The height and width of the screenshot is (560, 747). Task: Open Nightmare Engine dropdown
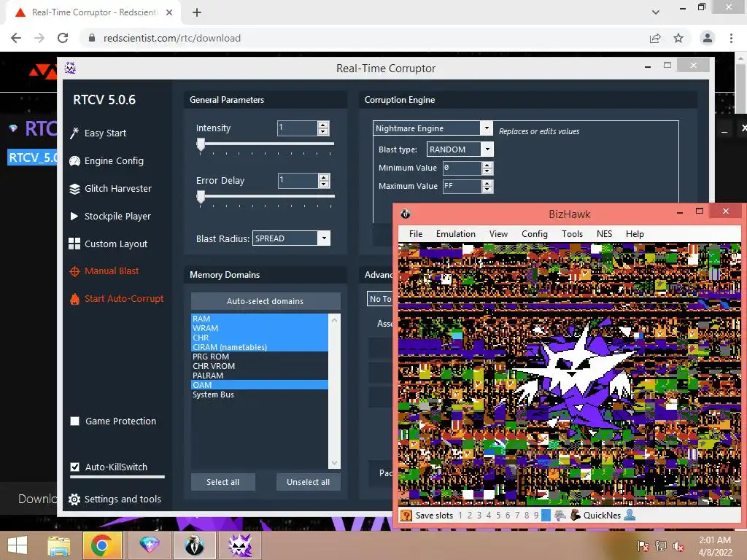(x=486, y=128)
